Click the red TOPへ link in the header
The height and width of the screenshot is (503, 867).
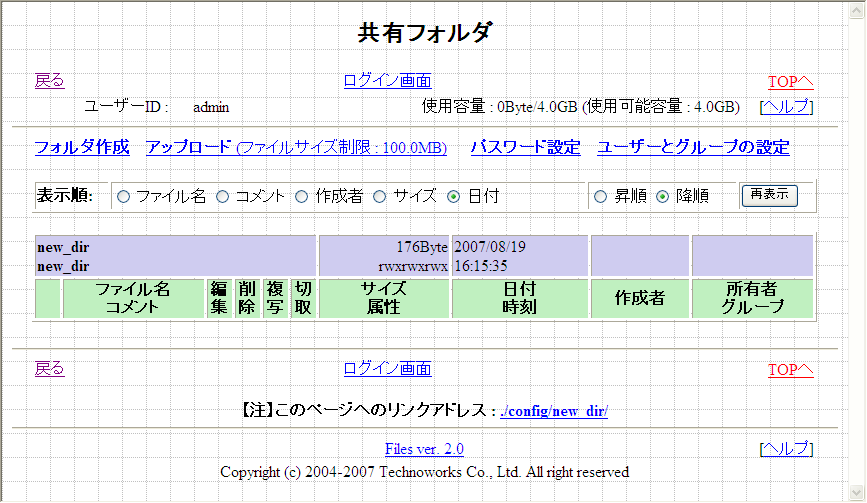click(790, 82)
